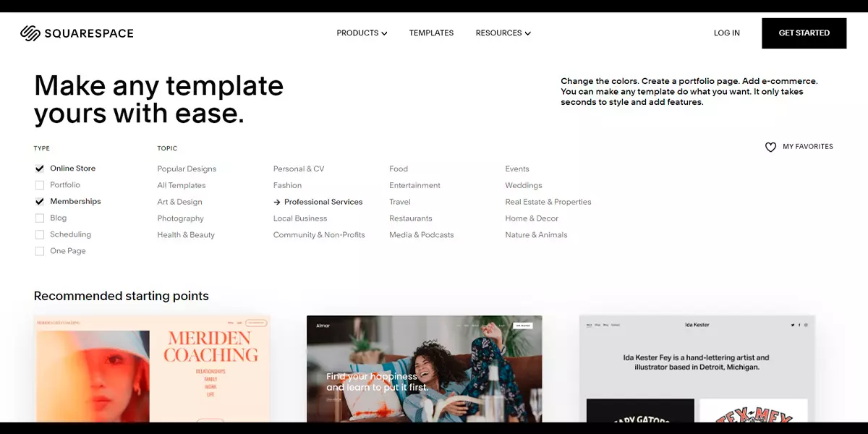Tick the One Page checkbox
The width and height of the screenshot is (868, 434).
40,251
